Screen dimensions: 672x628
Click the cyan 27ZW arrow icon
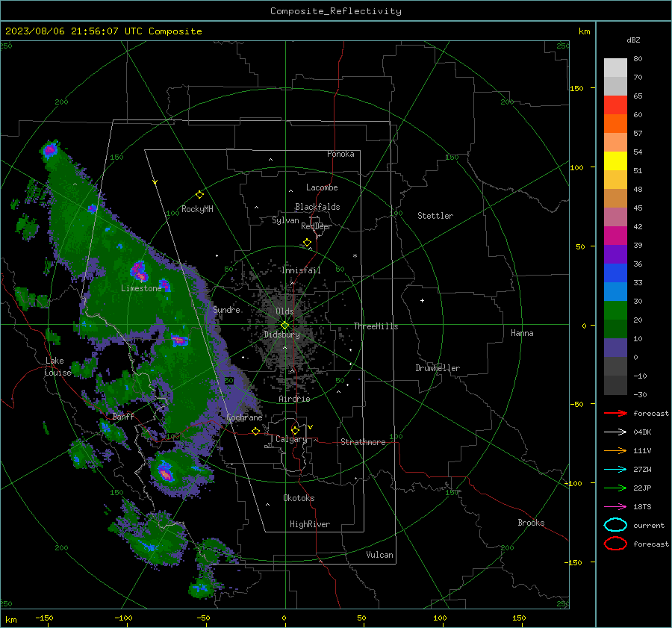615,470
